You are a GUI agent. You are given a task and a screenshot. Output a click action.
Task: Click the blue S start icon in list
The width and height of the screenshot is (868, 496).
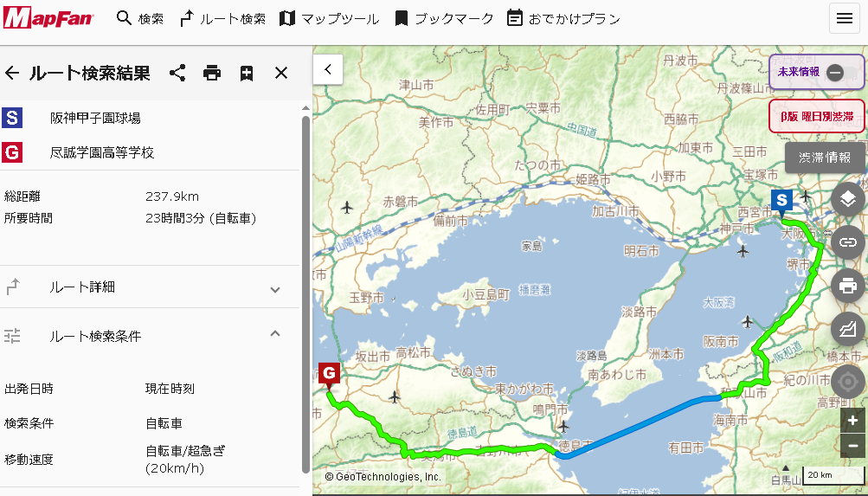[12, 118]
